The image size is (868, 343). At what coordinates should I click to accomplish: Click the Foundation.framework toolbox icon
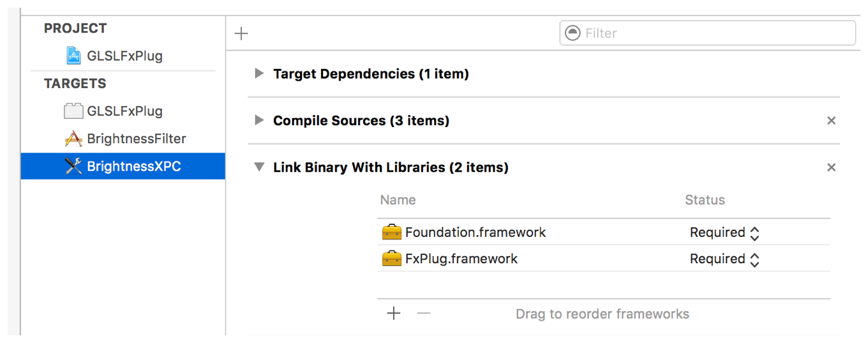[x=391, y=232]
